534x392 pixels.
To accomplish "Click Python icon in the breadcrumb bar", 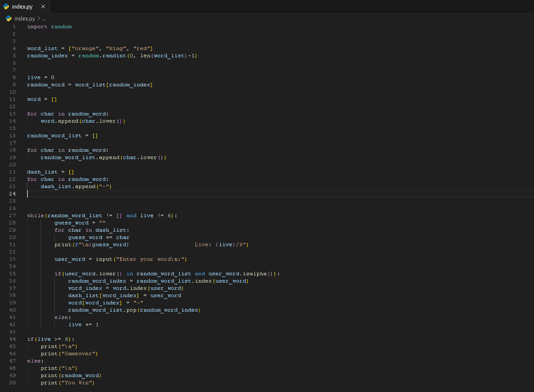I will click(x=8, y=18).
